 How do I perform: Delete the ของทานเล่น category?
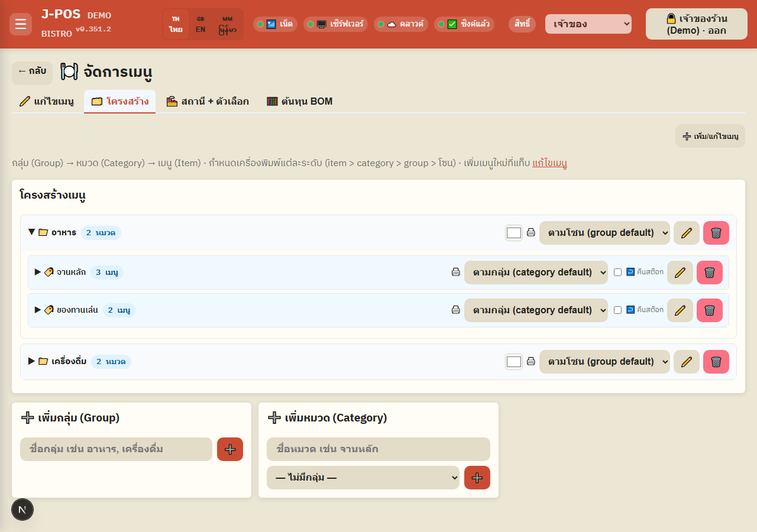click(710, 310)
